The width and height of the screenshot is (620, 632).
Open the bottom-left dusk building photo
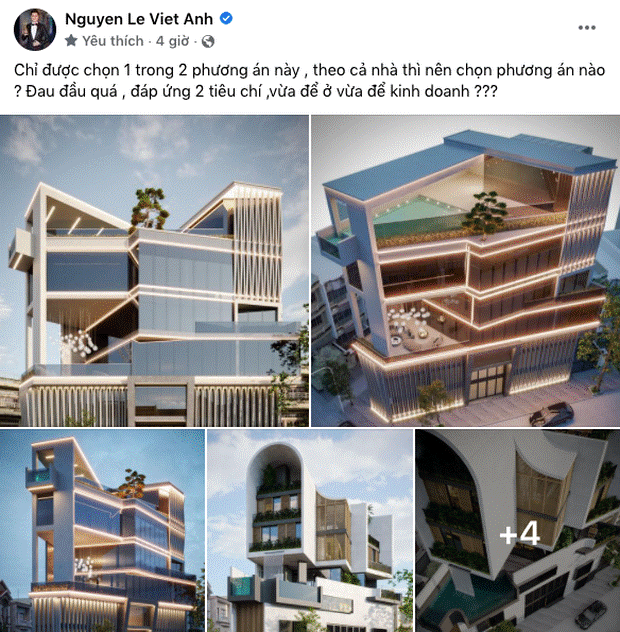point(102,530)
